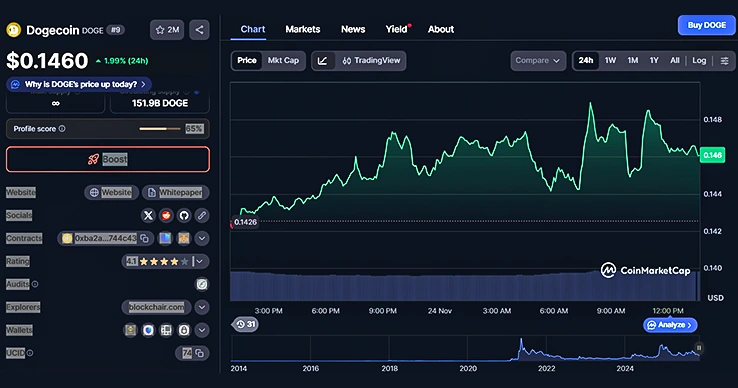Select the Mkt Cap toggle
Image resolution: width=738 pixels, height=388 pixels.
tap(283, 61)
